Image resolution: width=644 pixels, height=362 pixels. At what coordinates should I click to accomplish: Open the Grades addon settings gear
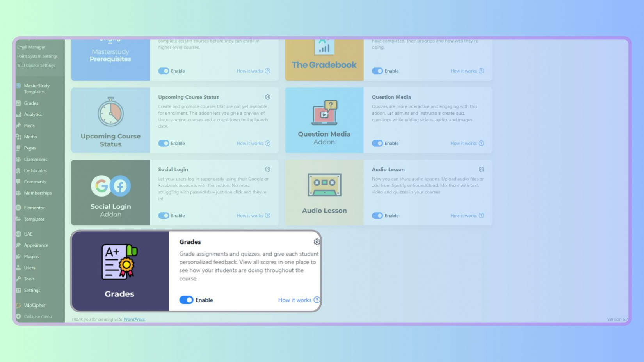point(317,242)
